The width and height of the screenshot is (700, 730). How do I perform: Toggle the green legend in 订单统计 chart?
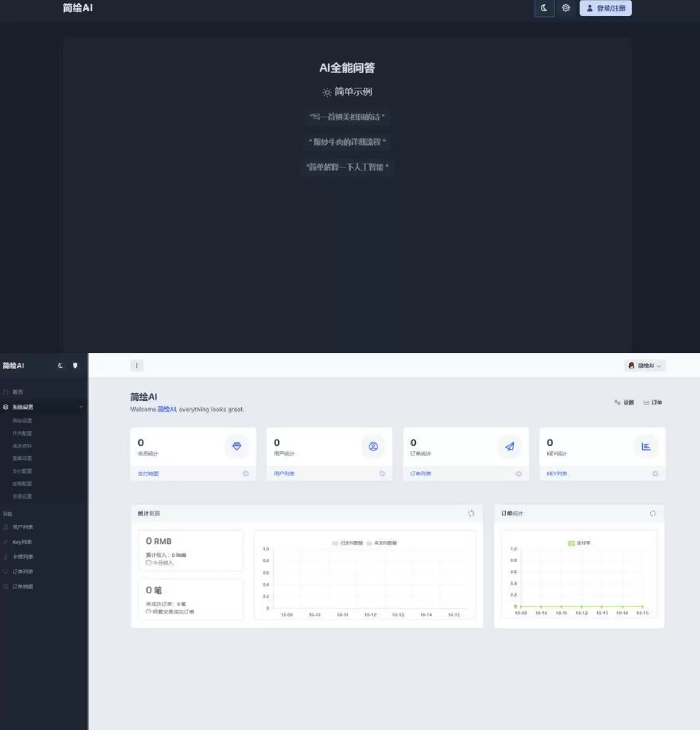pyautogui.click(x=579, y=543)
